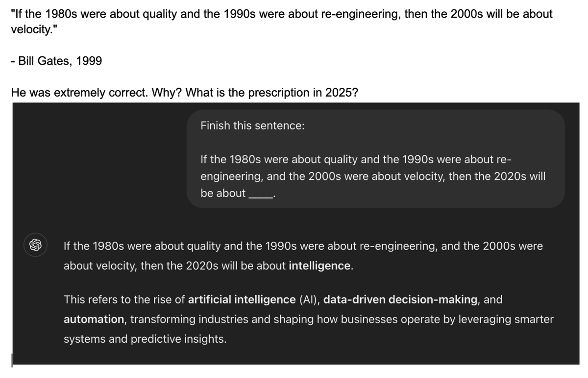Click "This refers to the rise of" text

click(124, 299)
